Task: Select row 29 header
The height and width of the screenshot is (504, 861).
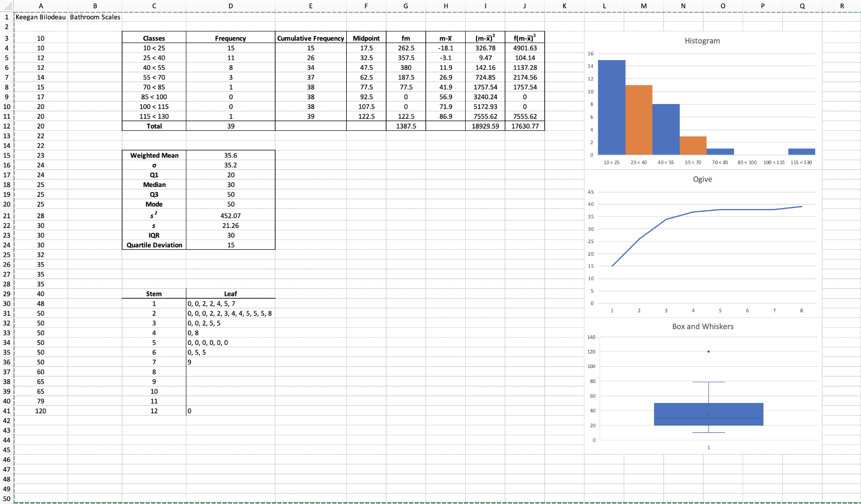Action: [6, 294]
